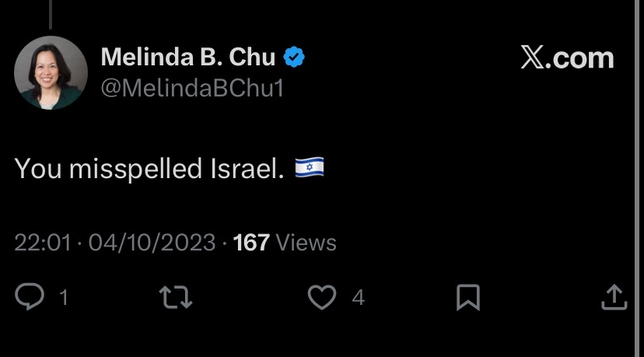Open the share upload arrow icon
Image resolution: width=644 pixels, height=357 pixels.
[614, 296]
